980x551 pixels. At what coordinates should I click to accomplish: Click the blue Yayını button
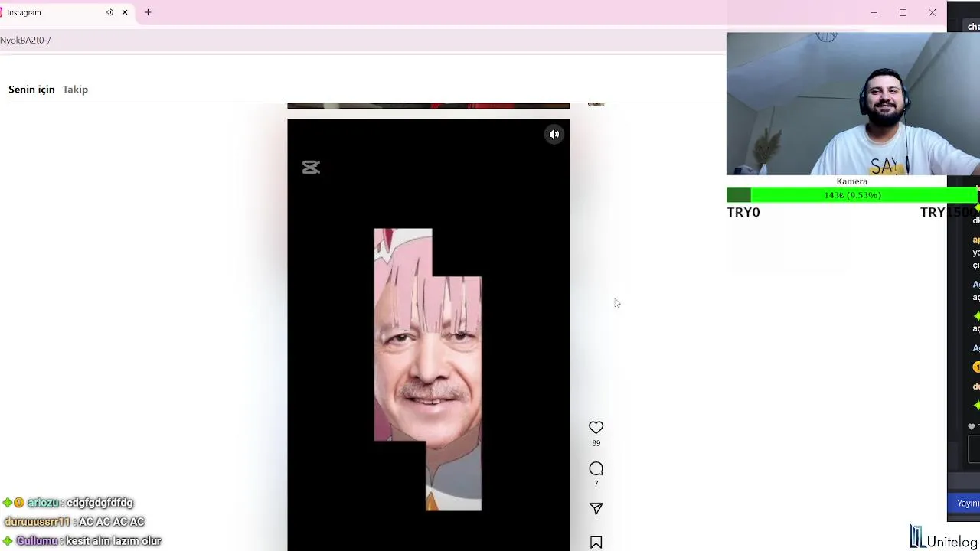point(966,503)
